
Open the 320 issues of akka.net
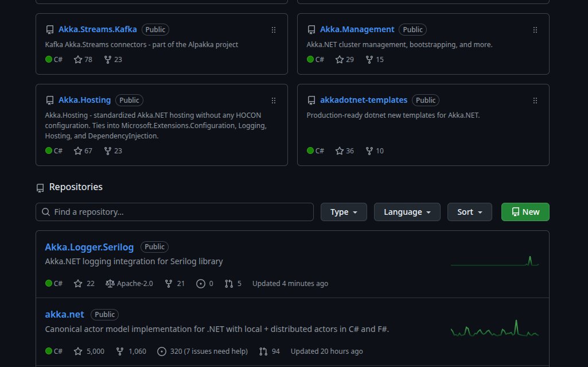tap(203, 351)
